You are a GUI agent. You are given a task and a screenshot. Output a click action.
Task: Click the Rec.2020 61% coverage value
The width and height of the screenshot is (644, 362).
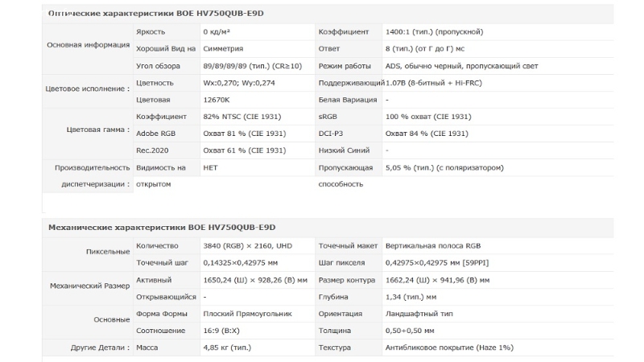(x=245, y=150)
